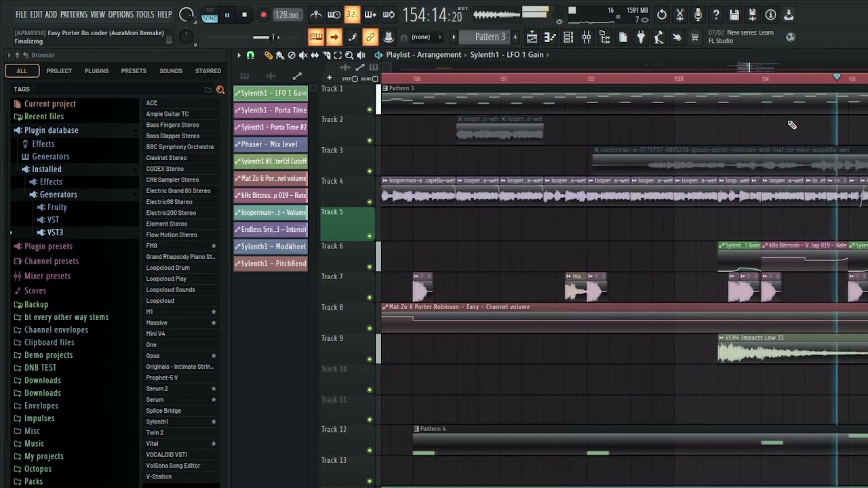The width and height of the screenshot is (868, 488).
Task: Pick the Playback speaker tool in Playlist toolbar
Action: tap(361, 56)
